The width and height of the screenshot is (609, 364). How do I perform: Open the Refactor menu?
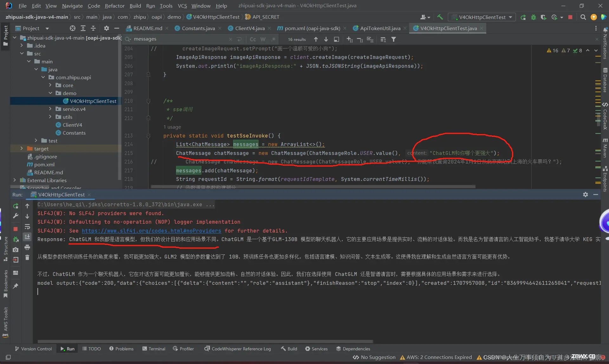(x=115, y=6)
